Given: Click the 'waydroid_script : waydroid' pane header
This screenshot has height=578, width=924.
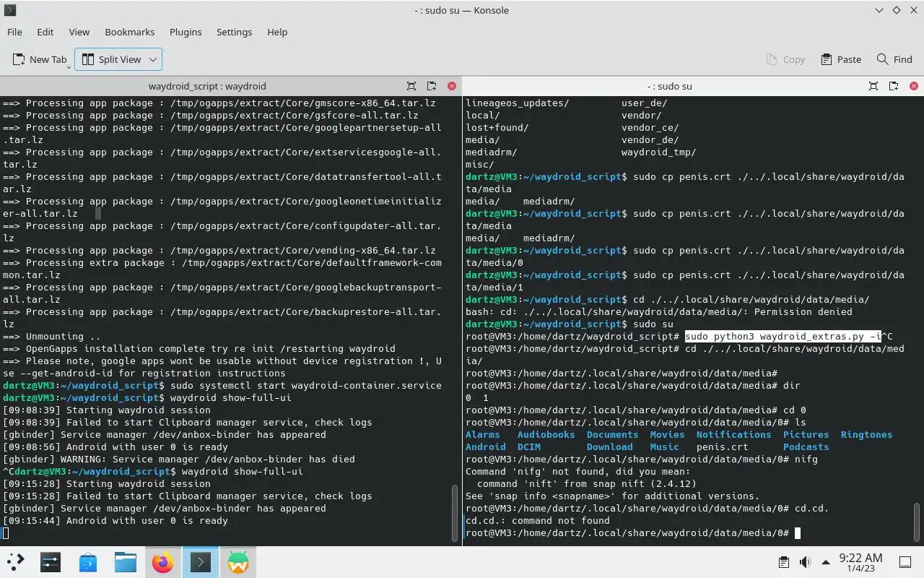Looking at the screenshot, I should (207, 85).
